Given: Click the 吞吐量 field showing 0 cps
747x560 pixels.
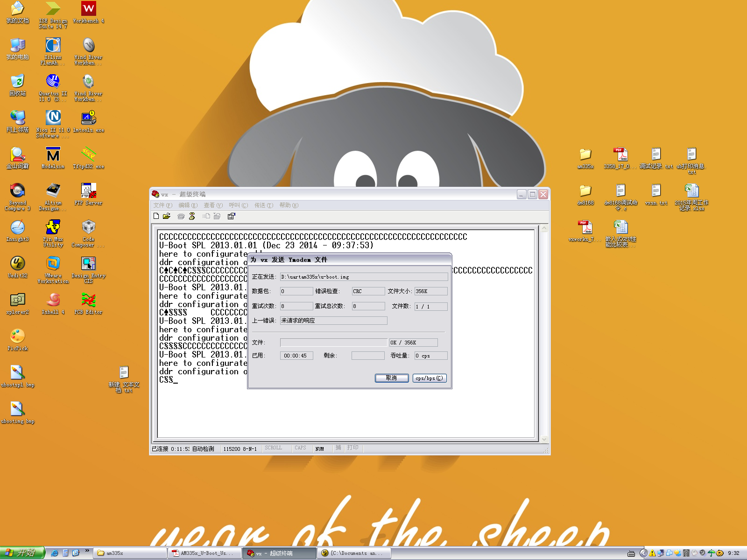Looking at the screenshot, I should pyautogui.click(x=431, y=356).
